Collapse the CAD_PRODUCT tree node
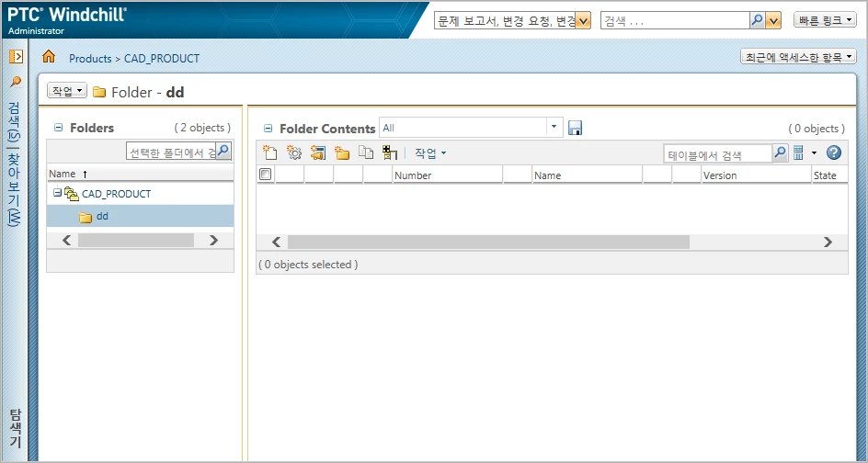The image size is (868, 463). 57,193
